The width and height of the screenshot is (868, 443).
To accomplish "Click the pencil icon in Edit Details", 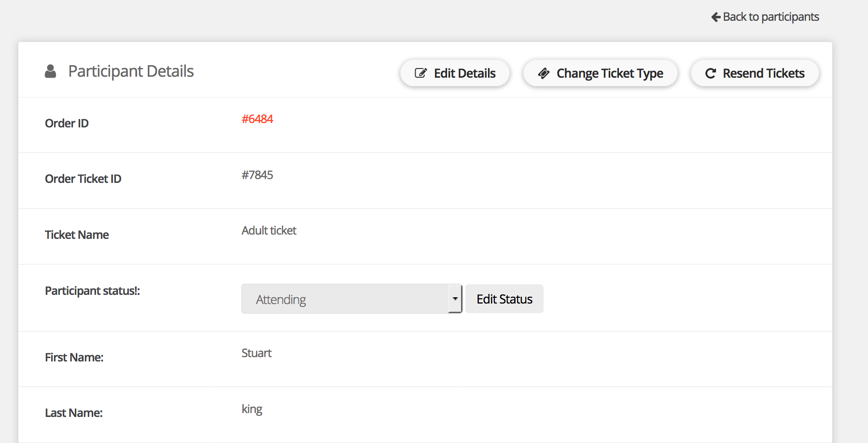I will (x=420, y=73).
